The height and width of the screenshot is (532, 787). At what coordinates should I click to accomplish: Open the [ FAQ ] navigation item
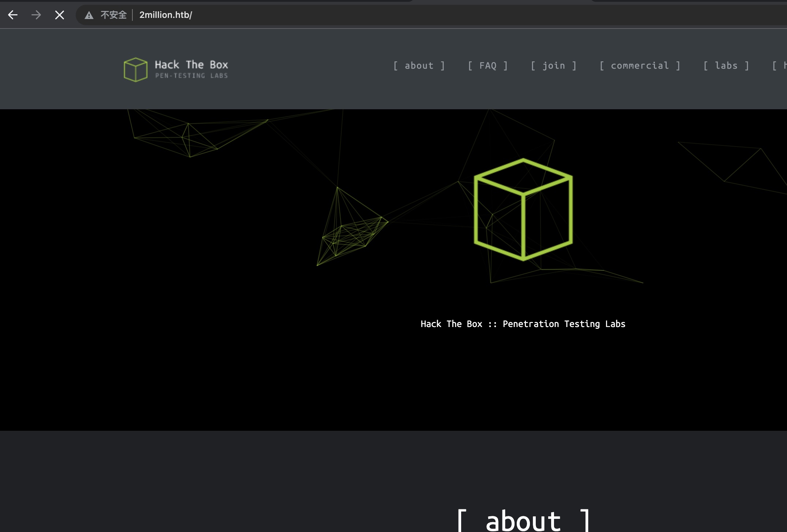[x=488, y=66]
